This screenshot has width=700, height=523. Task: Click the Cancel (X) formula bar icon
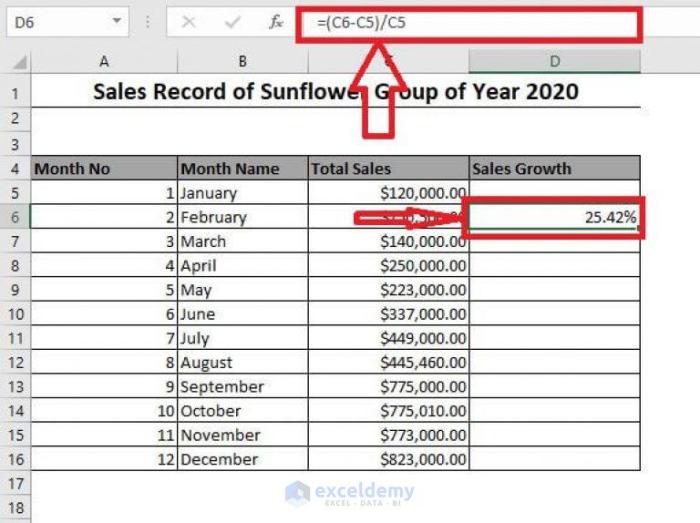189,22
